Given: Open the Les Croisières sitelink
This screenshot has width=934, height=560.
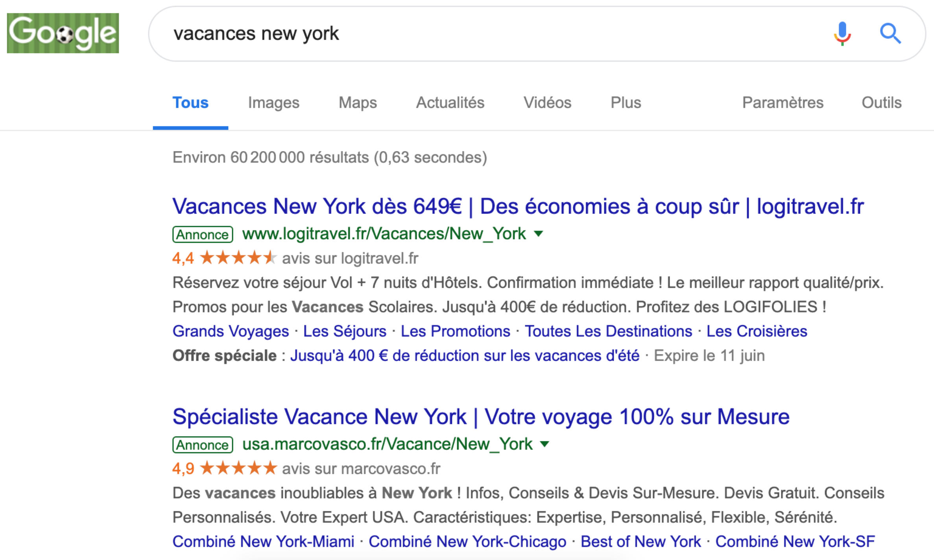Looking at the screenshot, I should 757,331.
